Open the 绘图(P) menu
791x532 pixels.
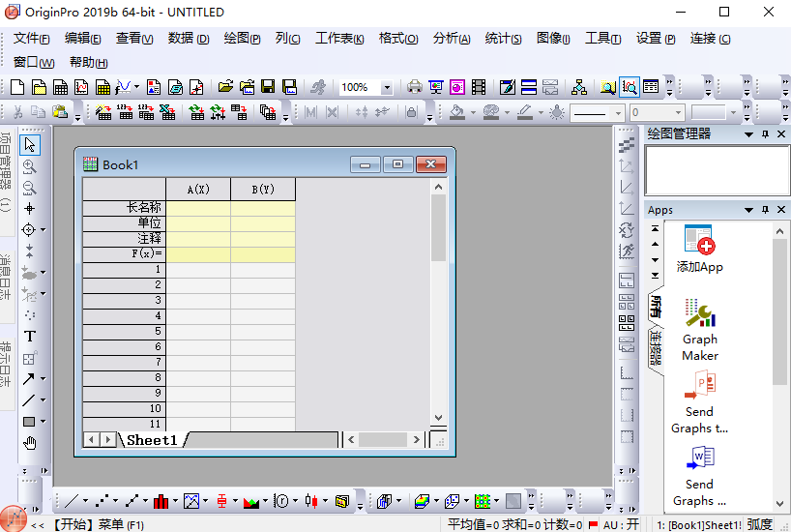point(242,39)
